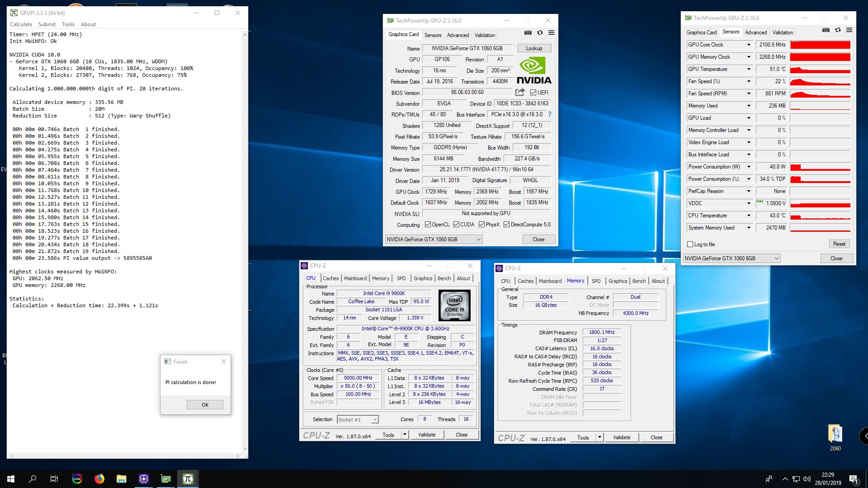868x488 pixels.
Task: Click the NVIDIA logo in GPU-Z
Action: [534, 70]
